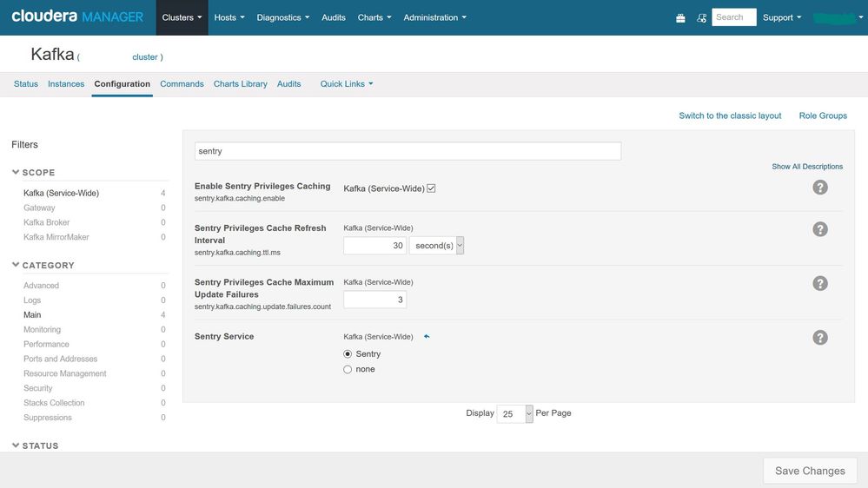Filter by Security category

37,388
